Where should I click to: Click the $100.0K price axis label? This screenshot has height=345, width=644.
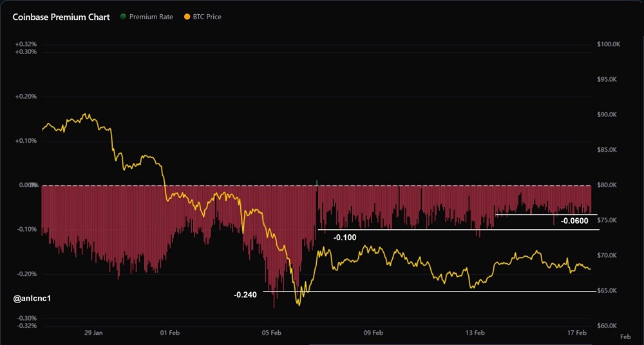(609, 44)
